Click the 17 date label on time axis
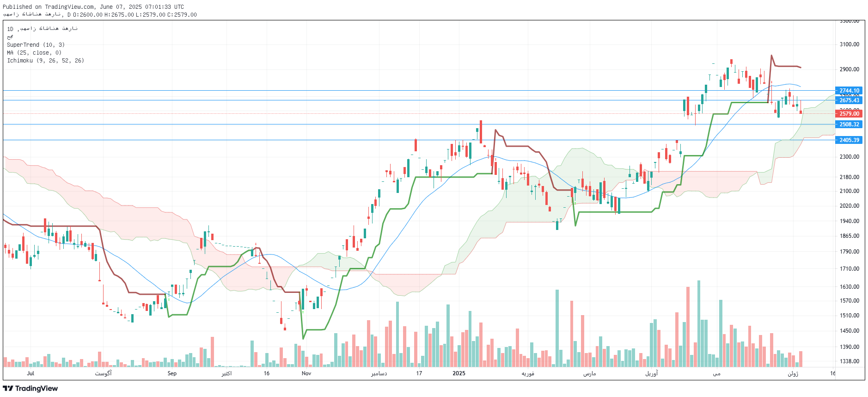Screen dimensions: 868x397 [x=419, y=373]
